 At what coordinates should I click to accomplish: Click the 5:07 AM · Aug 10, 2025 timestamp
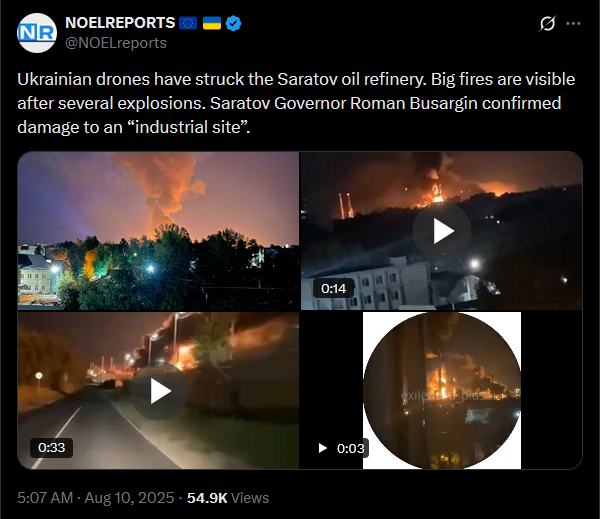coord(96,498)
